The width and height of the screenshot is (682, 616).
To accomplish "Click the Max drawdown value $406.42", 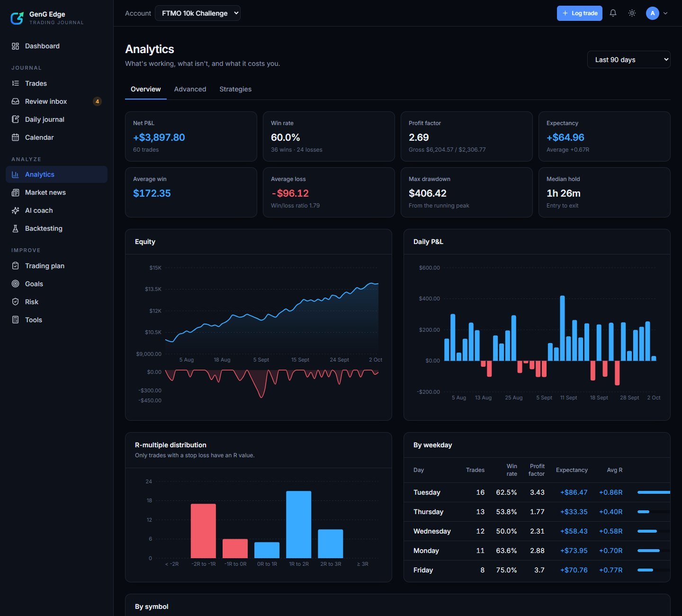I will point(428,193).
